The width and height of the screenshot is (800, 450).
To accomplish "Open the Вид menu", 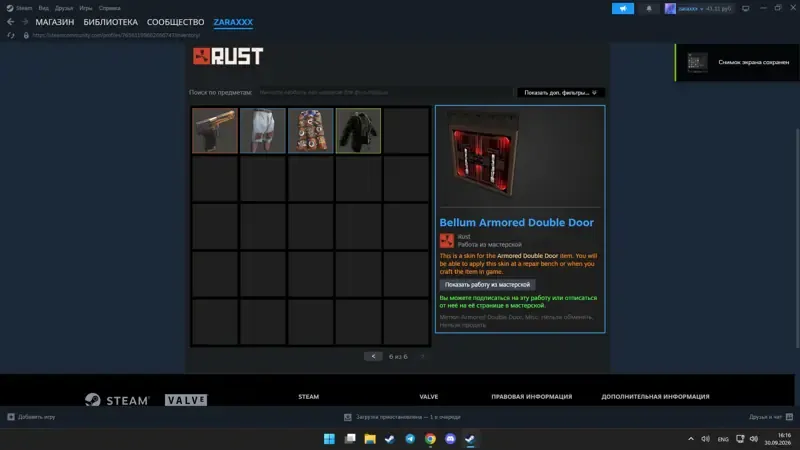I will [43, 8].
